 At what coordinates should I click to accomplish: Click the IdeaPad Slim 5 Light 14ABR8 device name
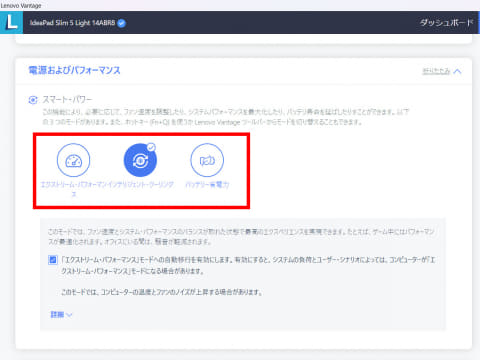pyautogui.click(x=72, y=23)
